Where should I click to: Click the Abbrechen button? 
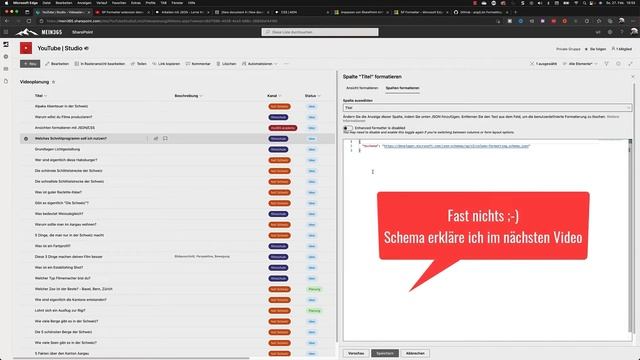pyautogui.click(x=415, y=353)
